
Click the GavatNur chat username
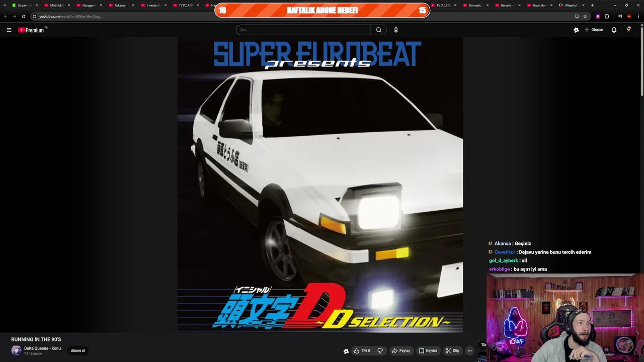(x=505, y=252)
